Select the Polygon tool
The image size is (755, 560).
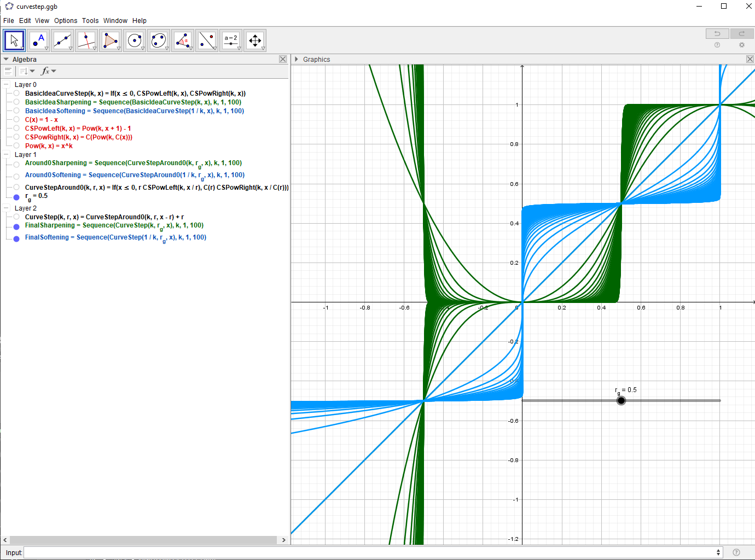(x=111, y=40)
